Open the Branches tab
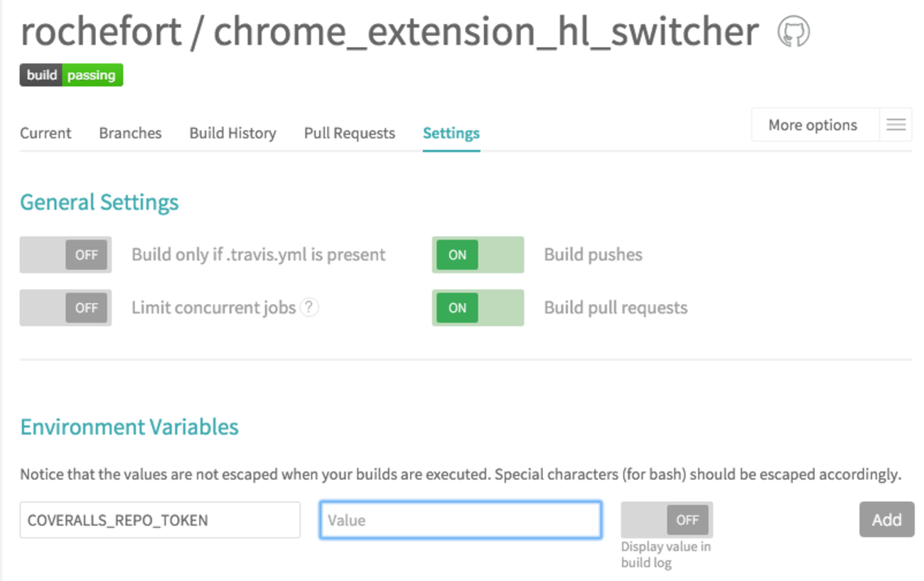Screen dimensions: 924x581 coord(130,133)
